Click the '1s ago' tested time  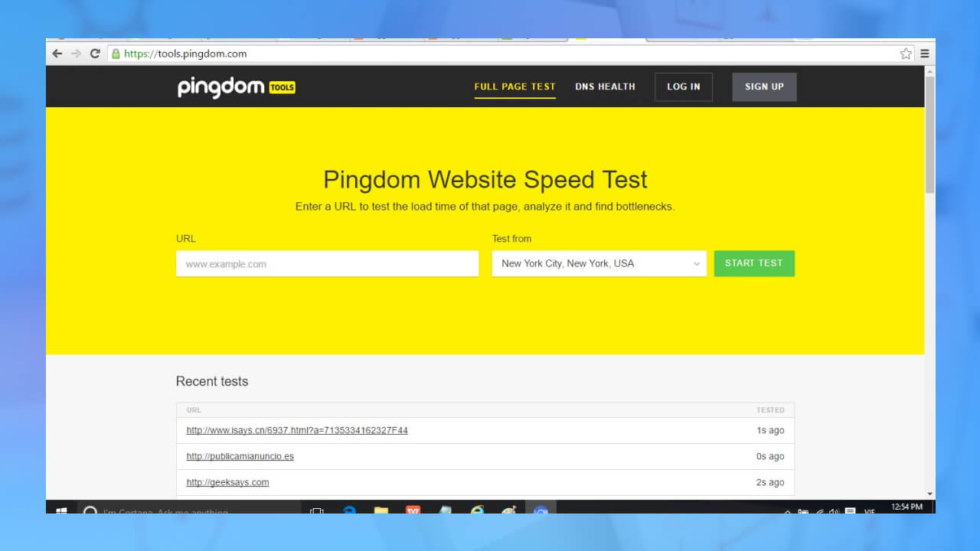[x=770, y=431]
